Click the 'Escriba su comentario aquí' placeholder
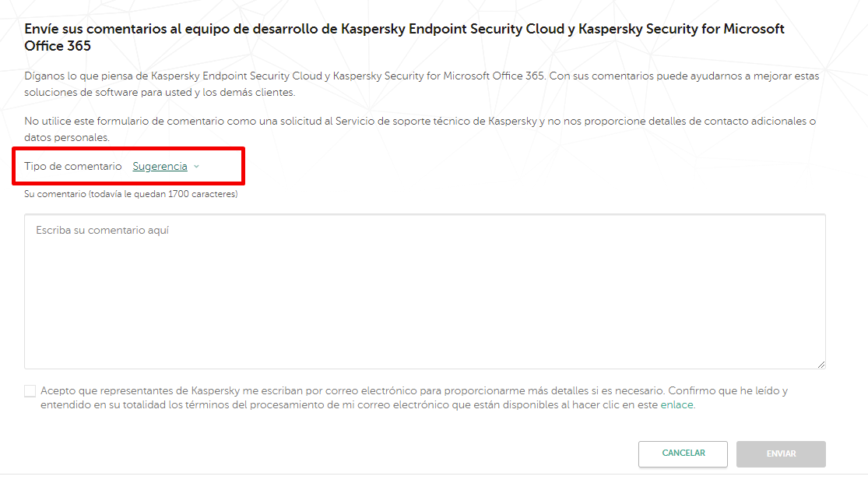This screenshot has width=868, height=494. (103, 231)
